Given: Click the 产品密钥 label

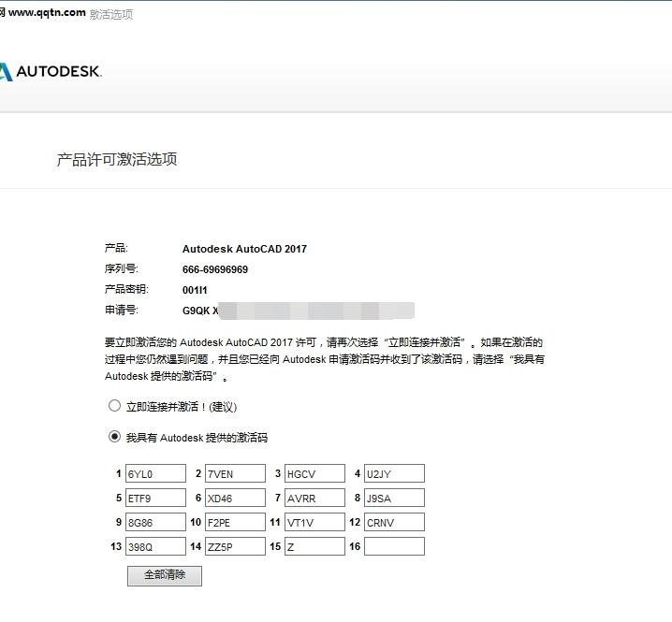Looking at the screenshot, I should [126, 289].
